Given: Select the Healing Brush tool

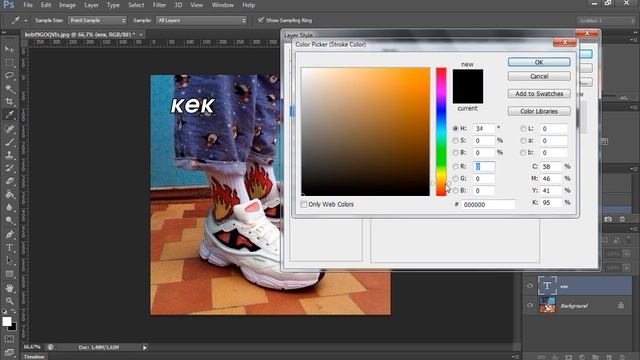Looking at the screenshot, I should click(9, 129).
